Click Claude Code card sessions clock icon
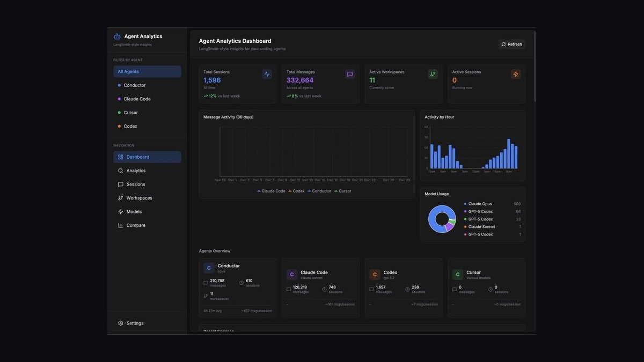 point(325,289)
